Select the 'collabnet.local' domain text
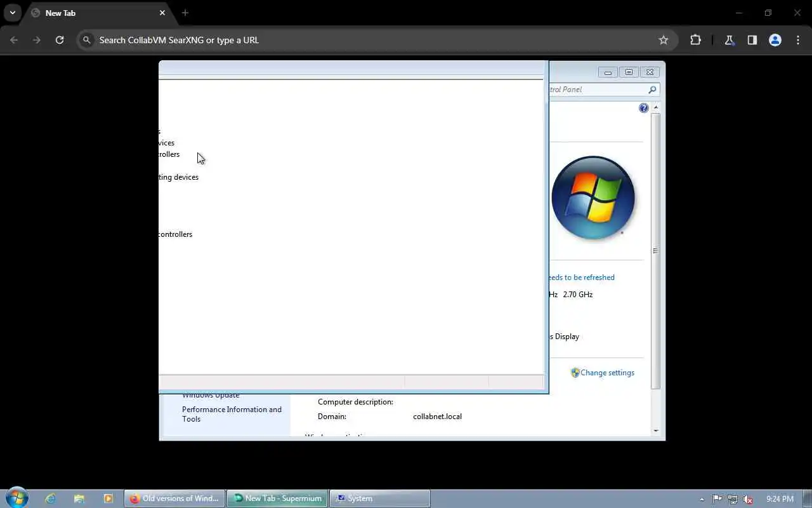The height and width of the screenshot is (508, 812). pos(437,417)
